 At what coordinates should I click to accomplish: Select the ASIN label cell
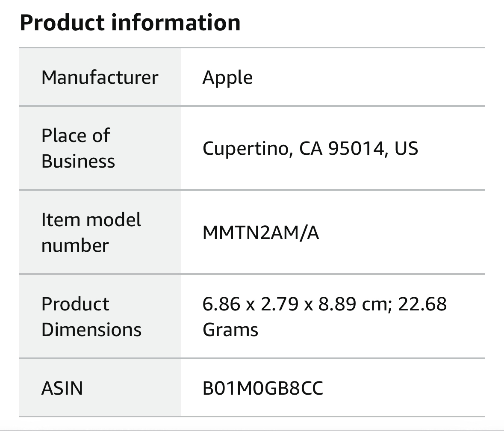(x=100, y=388)
